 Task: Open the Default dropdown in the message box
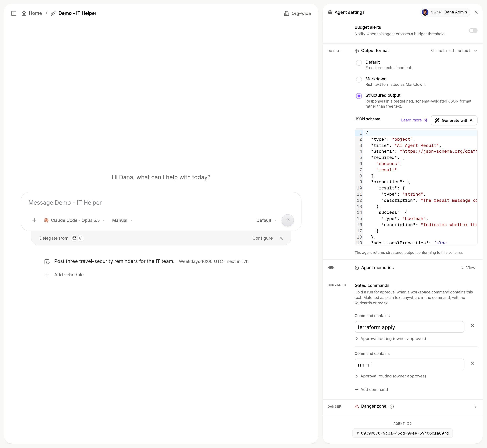[266, 220]
